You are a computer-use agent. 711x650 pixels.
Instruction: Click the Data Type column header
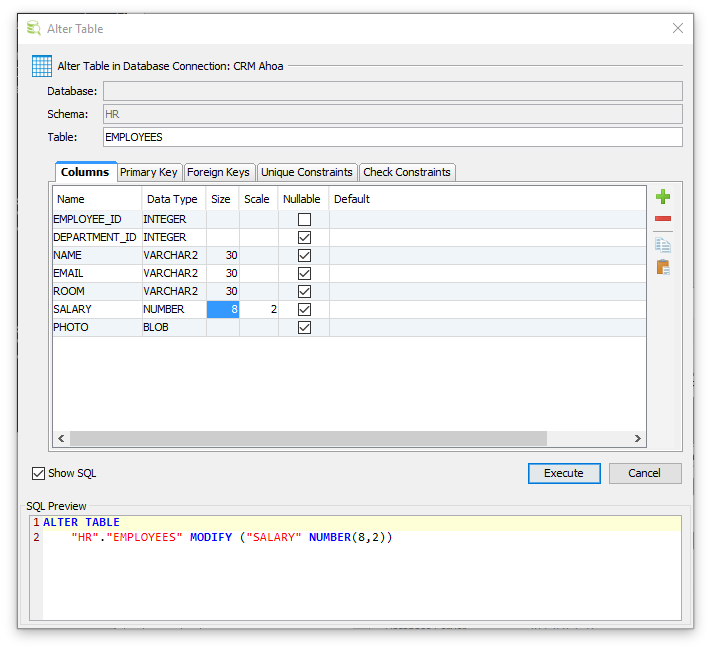pyautogui.click(x=174, y=199)
